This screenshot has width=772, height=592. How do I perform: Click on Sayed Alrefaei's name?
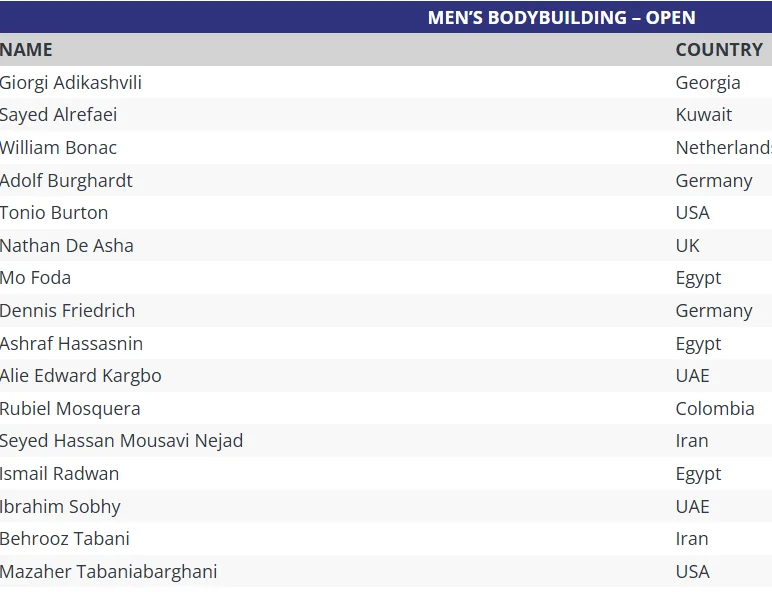click(x=58, y=115)
